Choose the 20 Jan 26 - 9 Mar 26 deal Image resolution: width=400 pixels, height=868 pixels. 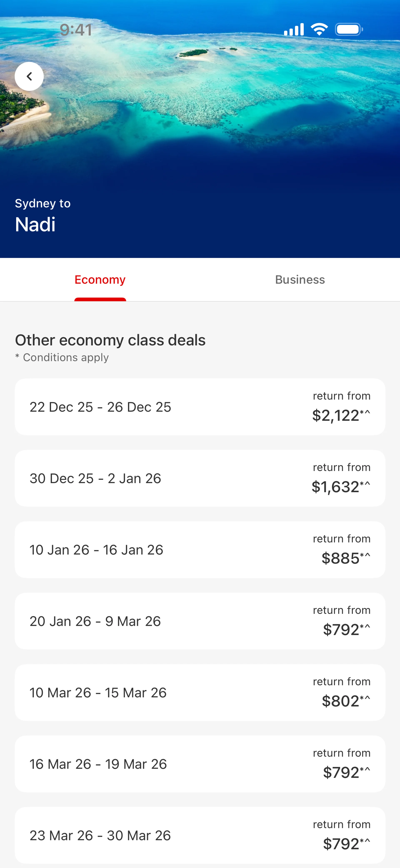pos(200,621)
